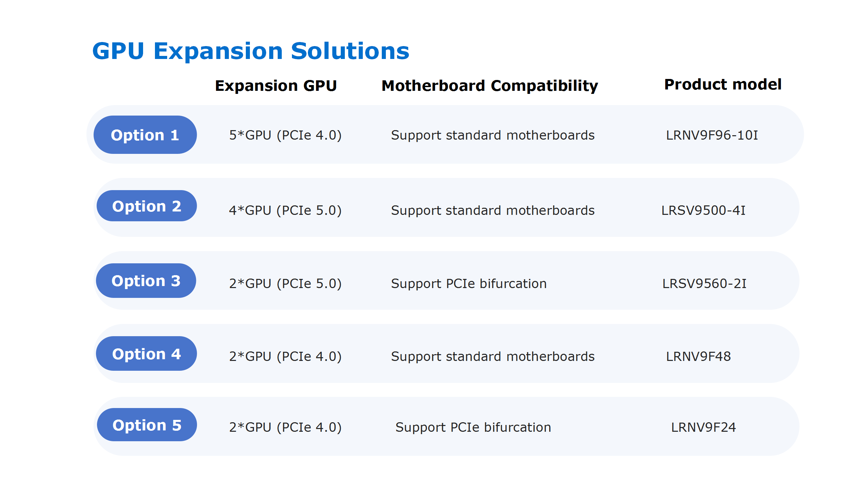Select the Option 2 pill button
Viewport: 868px width, 488px height.
click(x=146, y=206)
